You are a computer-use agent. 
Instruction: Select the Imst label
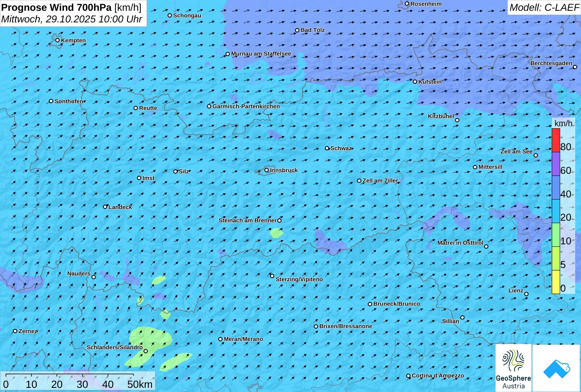pyautogui.click(x=149, y=178)
